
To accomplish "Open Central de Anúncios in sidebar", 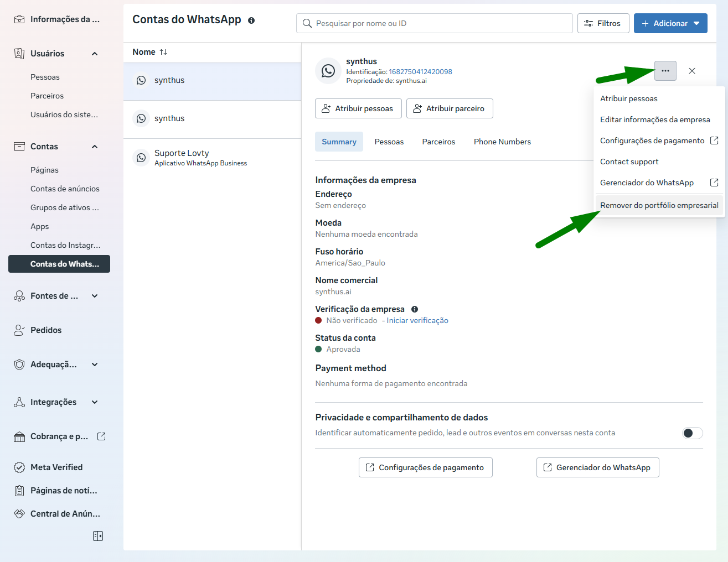I will pyautogui.click(x=65, y=514).
